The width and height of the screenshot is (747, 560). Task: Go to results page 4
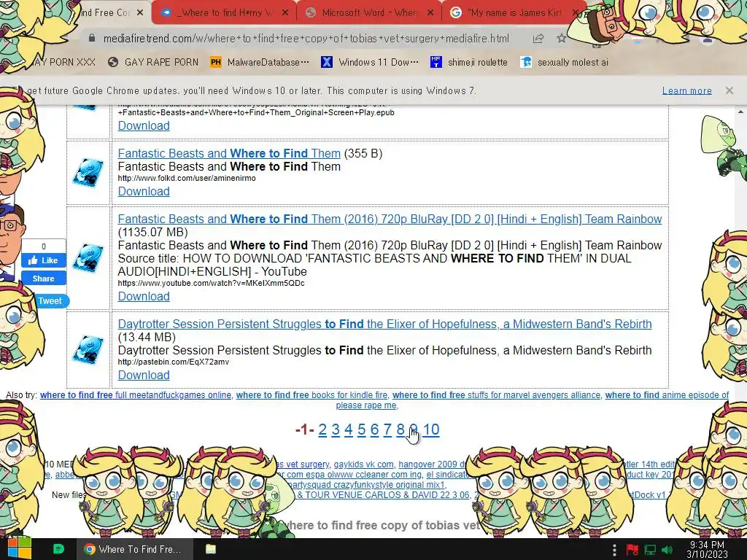(349, 429)
